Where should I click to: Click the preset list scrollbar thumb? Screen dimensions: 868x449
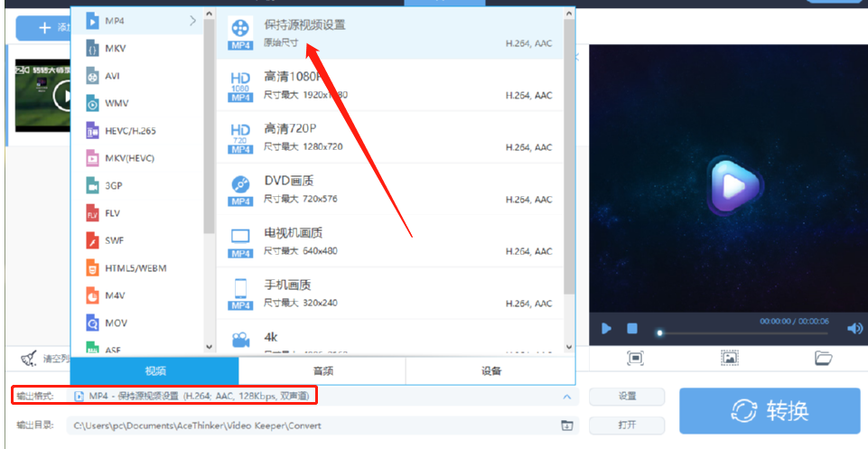tap(569, 156)
